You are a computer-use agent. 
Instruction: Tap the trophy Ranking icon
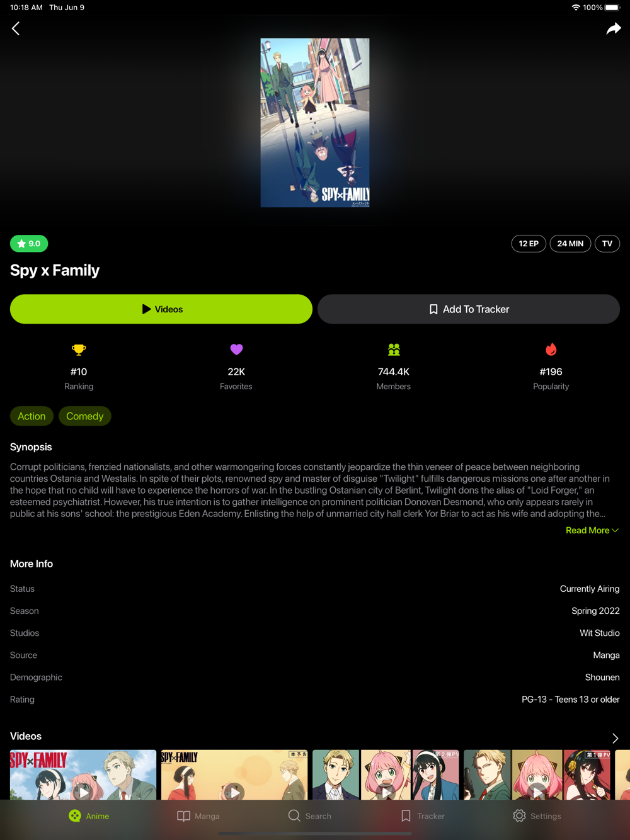point(79,349)
